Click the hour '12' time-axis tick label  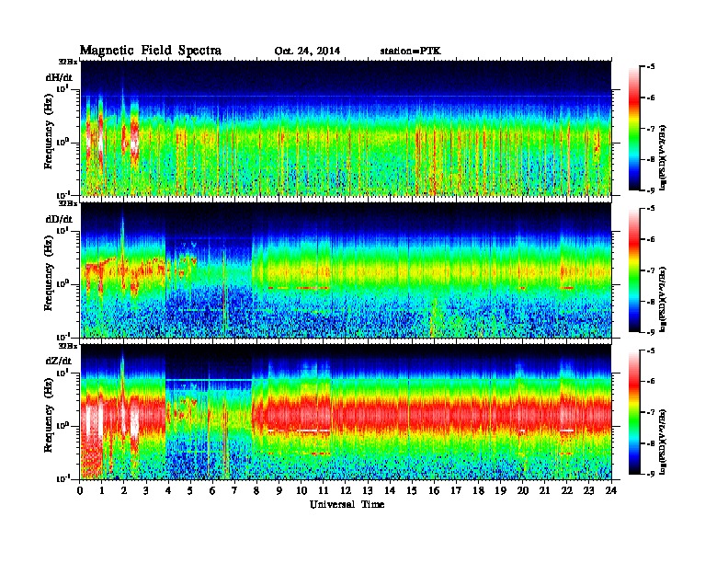click(x=346, y=490)
